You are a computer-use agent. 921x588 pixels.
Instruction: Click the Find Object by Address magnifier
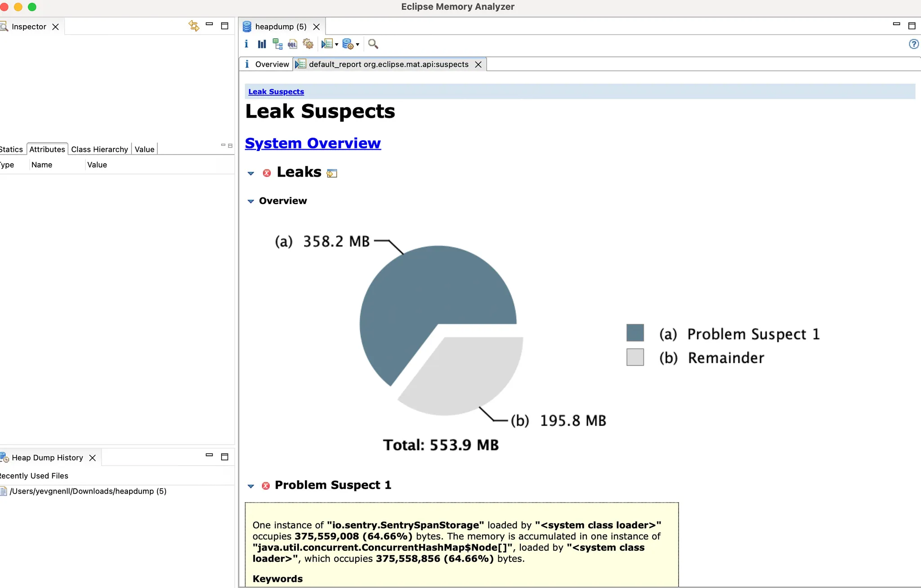click(373, 44)
